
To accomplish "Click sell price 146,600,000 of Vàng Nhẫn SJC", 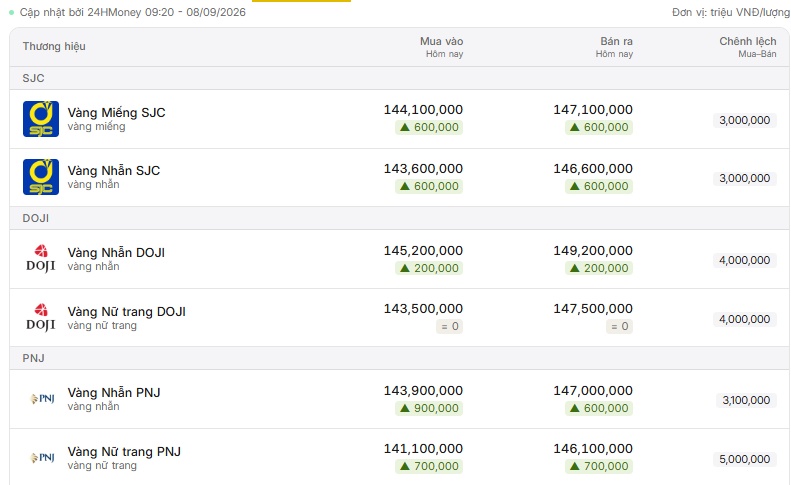I will (x=593, y=169).
